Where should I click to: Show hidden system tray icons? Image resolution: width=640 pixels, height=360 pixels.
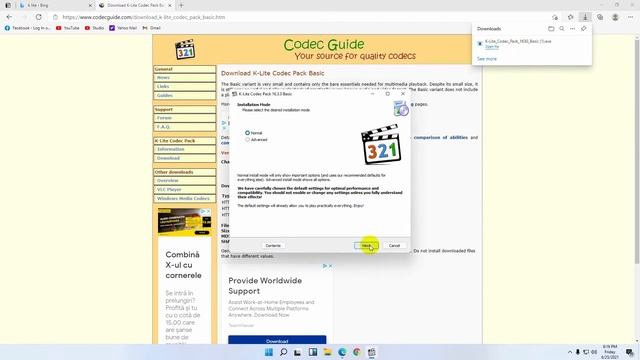570,352
